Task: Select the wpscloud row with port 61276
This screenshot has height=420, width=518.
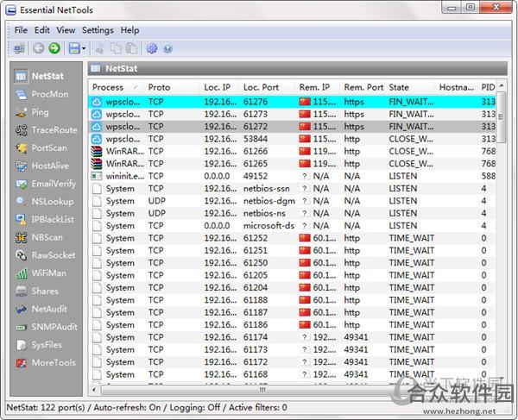Action: tap(292, 102)
